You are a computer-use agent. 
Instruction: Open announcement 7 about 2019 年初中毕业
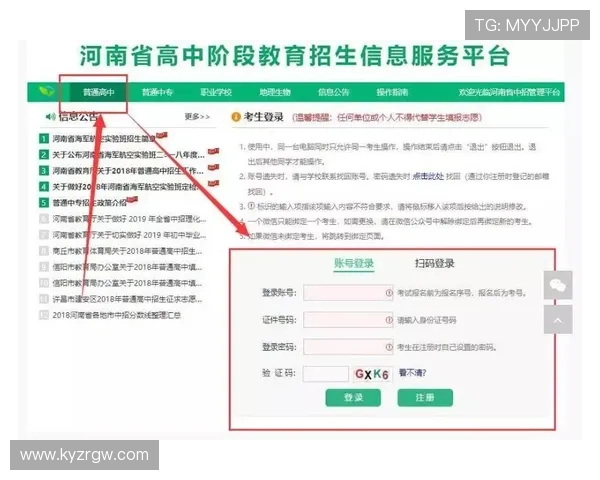129,235
